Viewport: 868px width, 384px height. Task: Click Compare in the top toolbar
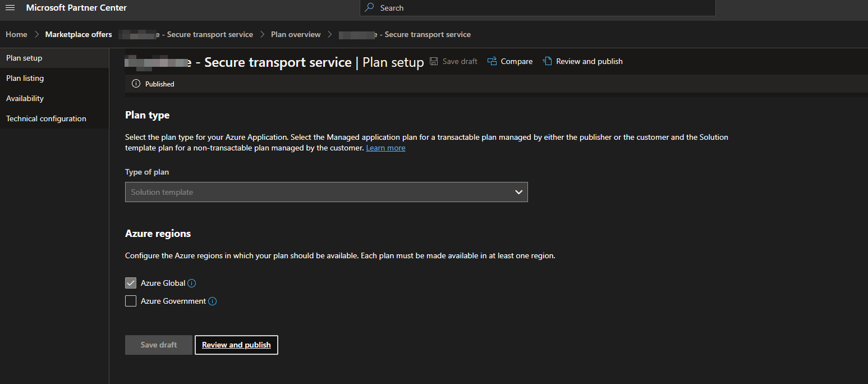point(510,61)
